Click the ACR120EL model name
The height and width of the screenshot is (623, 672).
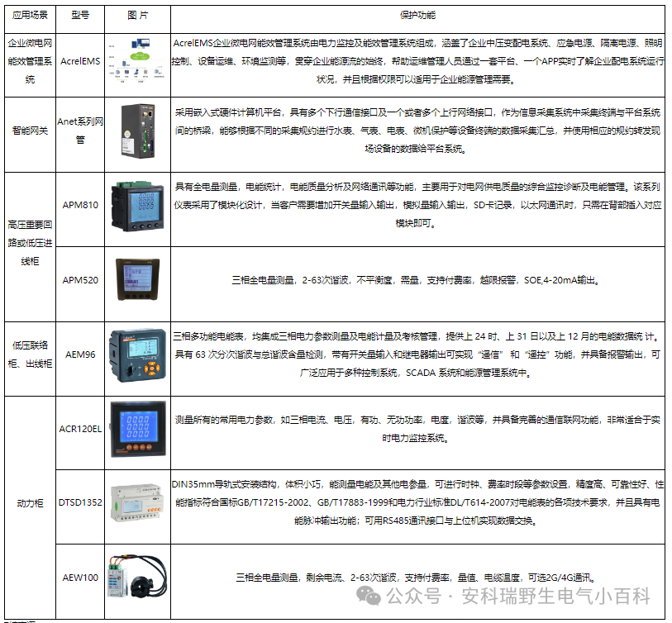[x=80, y=429]
